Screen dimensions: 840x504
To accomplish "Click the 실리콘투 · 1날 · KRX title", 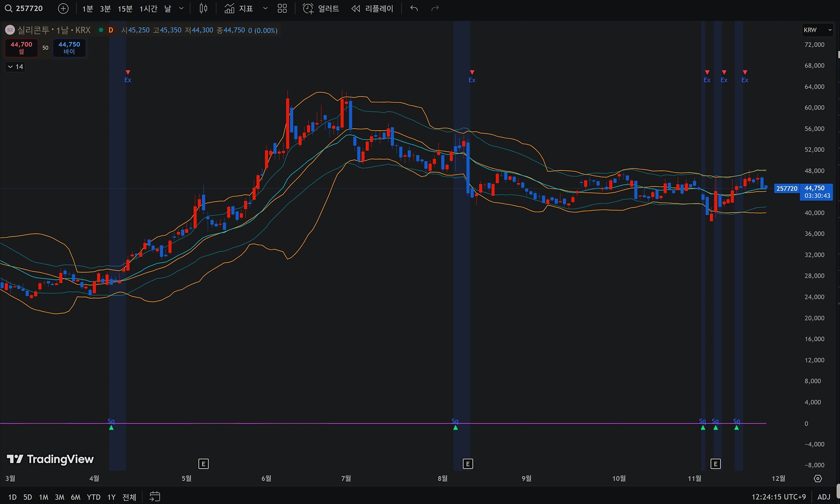I will [54, 30].
